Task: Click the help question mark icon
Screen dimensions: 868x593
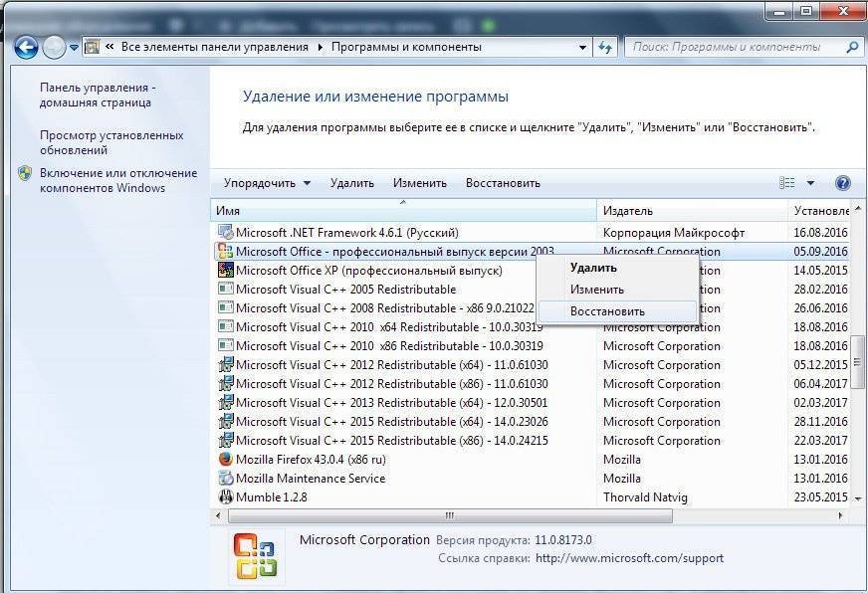Action: [x=843, y=183]
